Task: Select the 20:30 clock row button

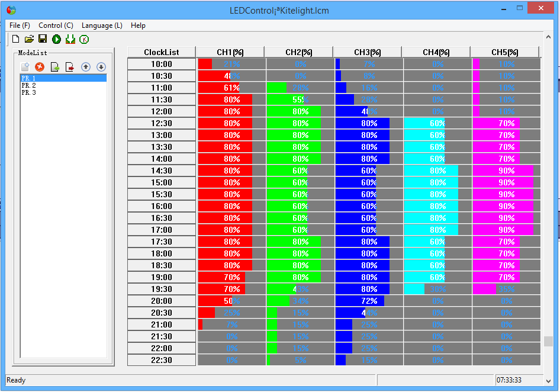Action: 162,313
